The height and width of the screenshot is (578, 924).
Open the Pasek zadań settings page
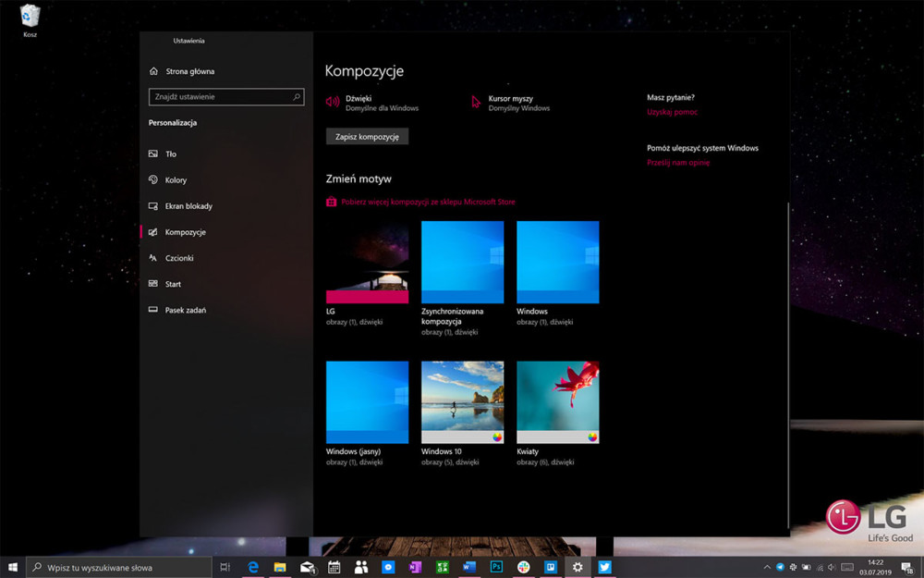pos(176,310)
